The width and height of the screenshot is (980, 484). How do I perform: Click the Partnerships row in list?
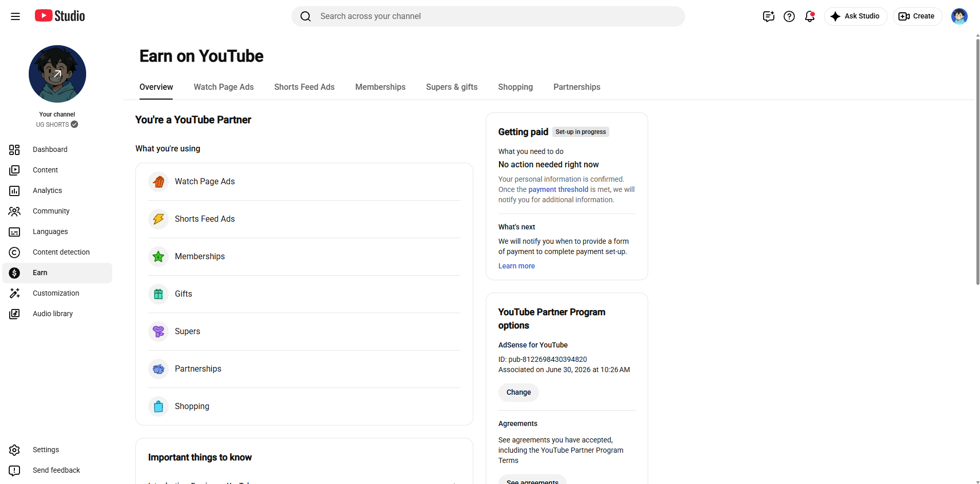(x=304, y=369)
